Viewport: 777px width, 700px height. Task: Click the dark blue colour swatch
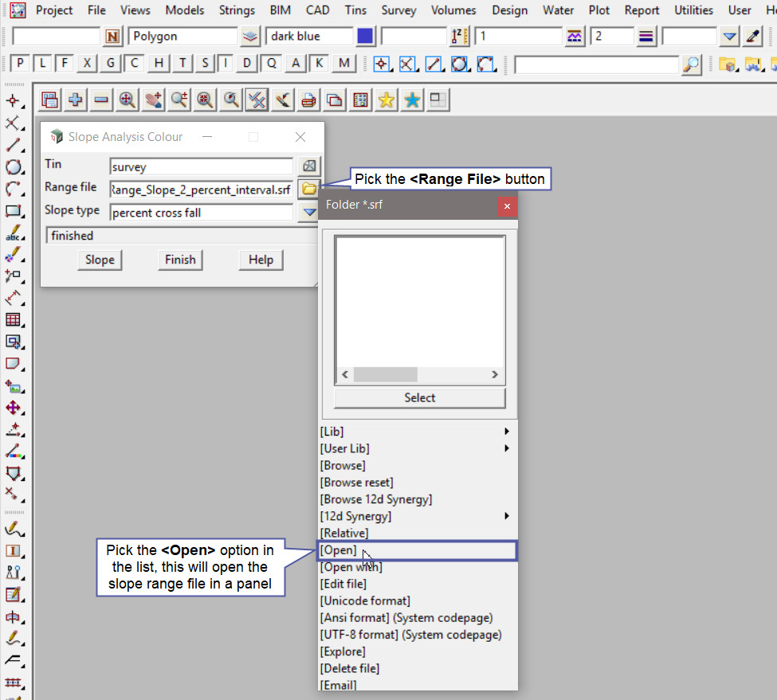coord(365,37)
